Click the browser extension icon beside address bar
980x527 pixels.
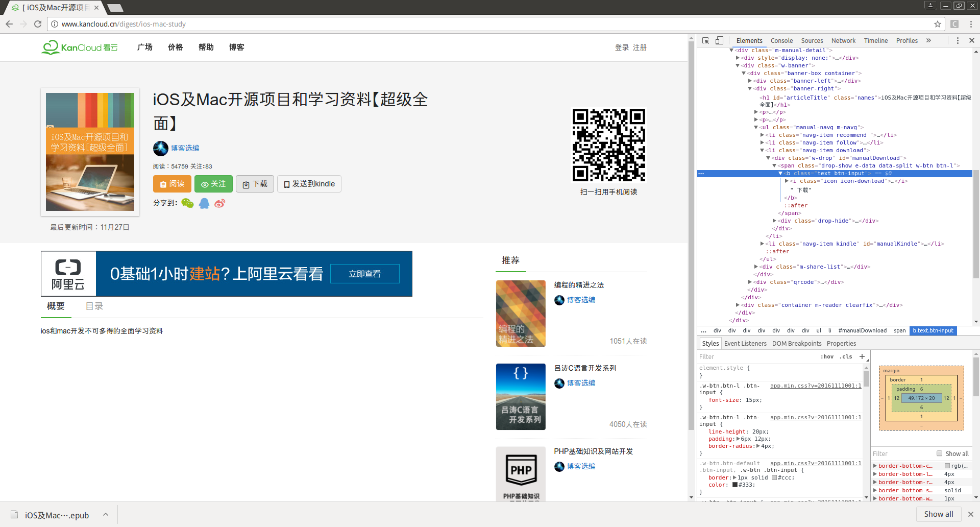click(954, 24)
